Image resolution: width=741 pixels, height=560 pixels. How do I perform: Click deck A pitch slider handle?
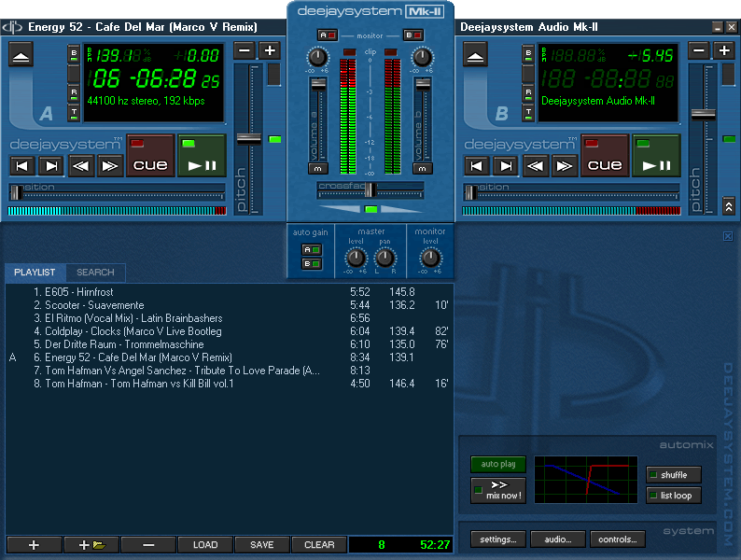click(x=249, y=139)
